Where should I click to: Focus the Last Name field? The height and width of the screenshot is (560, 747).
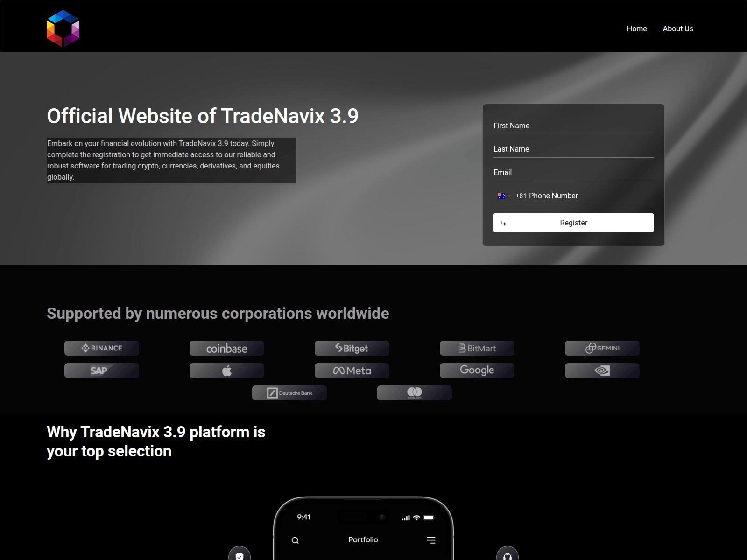click(x=573, y=149)
